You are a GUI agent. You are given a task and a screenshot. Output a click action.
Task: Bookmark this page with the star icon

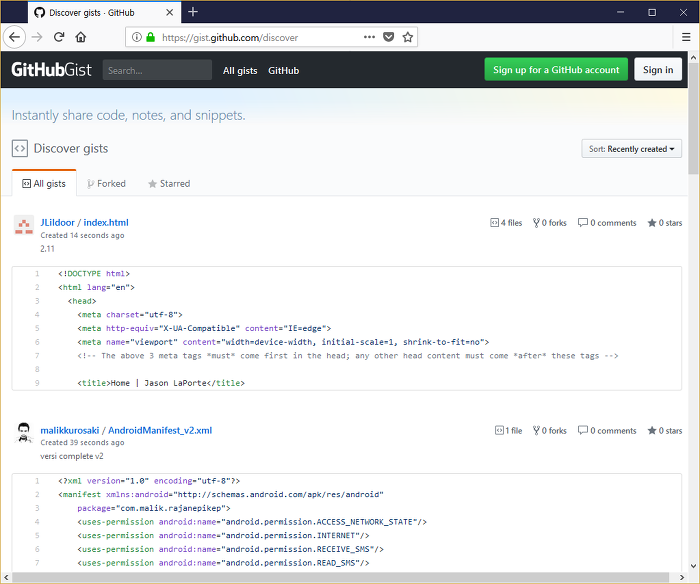[408, 37]
